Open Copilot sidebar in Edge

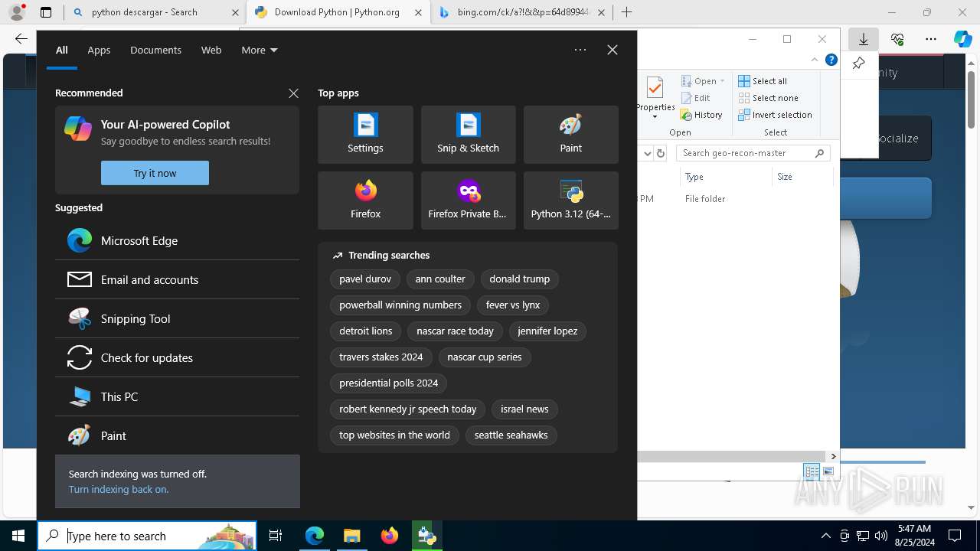tap(963, 39)
